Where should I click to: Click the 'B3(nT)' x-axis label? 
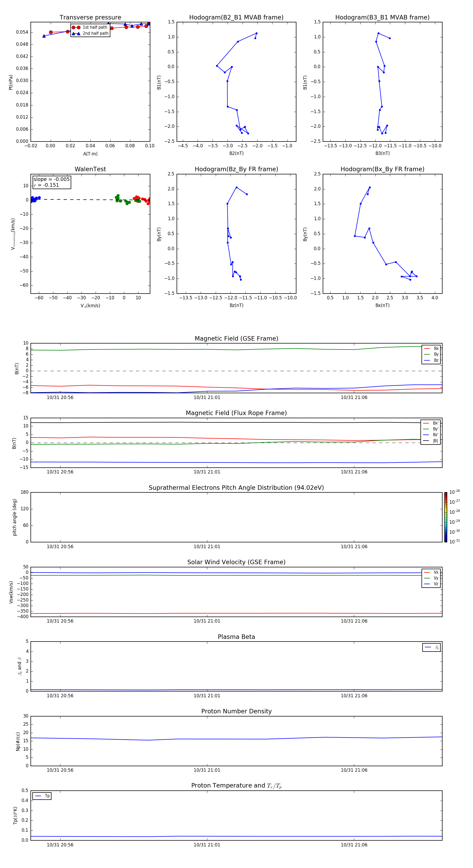[382, 153]
